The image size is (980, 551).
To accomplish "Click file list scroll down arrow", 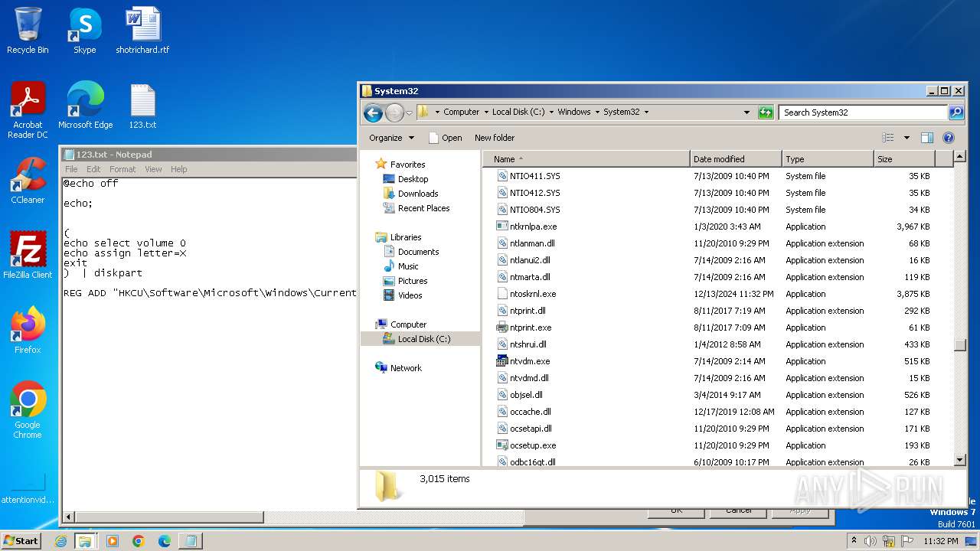I will 960,460.
